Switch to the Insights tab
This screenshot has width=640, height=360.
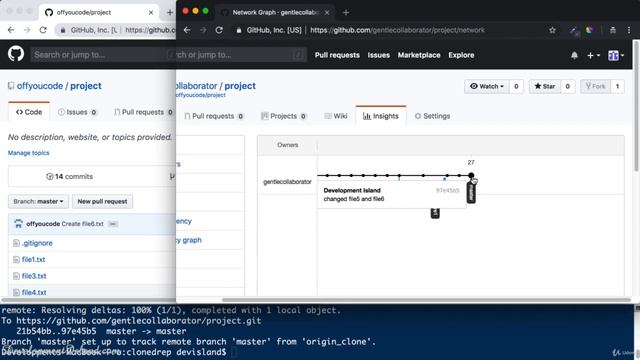[x=380, y=116]
